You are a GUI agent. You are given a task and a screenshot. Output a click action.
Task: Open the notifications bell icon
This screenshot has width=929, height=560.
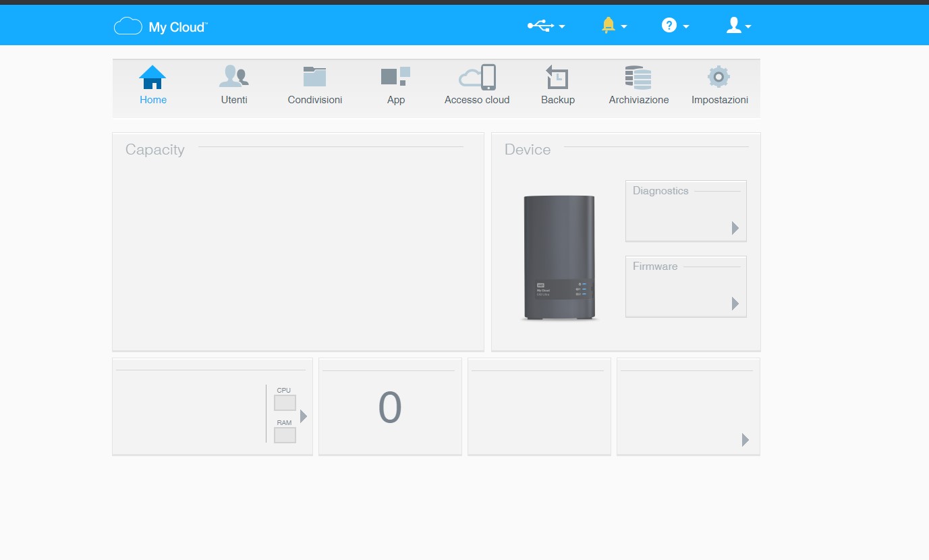[x=608, y=26]
